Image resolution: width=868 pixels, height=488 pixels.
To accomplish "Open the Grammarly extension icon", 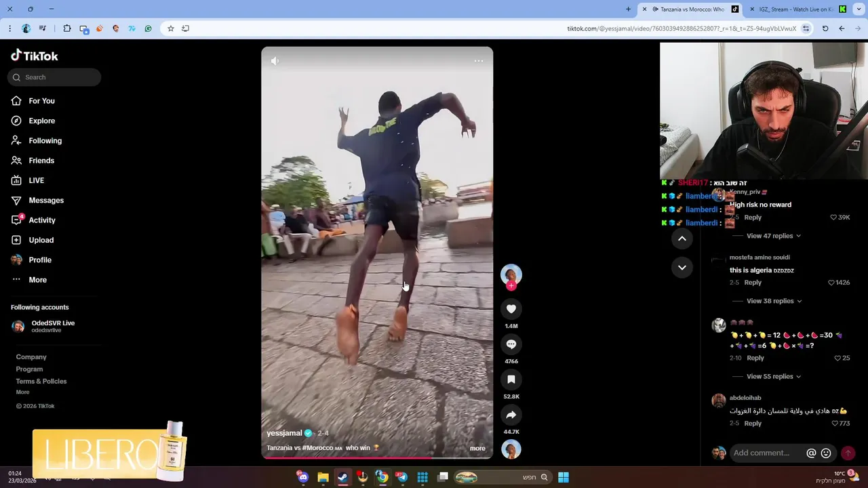I will pyautogui.click(x=148, y=28).
